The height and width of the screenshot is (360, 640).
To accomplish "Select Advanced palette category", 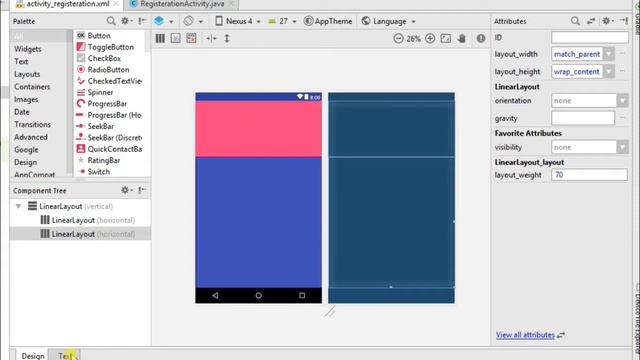I will (x=31, y=137).
